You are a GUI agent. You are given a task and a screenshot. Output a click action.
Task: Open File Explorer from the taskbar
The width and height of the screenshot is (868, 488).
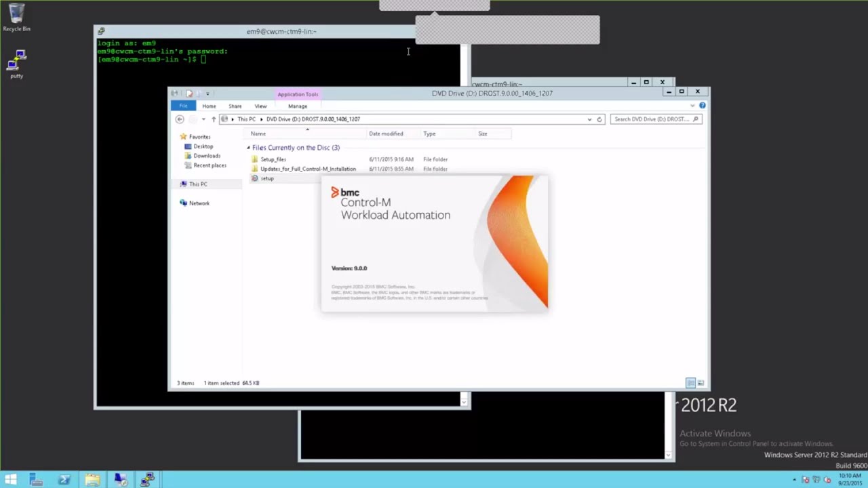[x=92, y=479]
